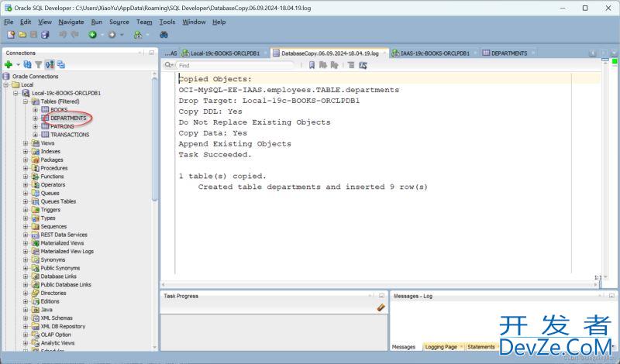Open the dropdown arrow next to New Connection
Image resolution: width=620 pixels, height=364 pixels.
coord(18,65)
